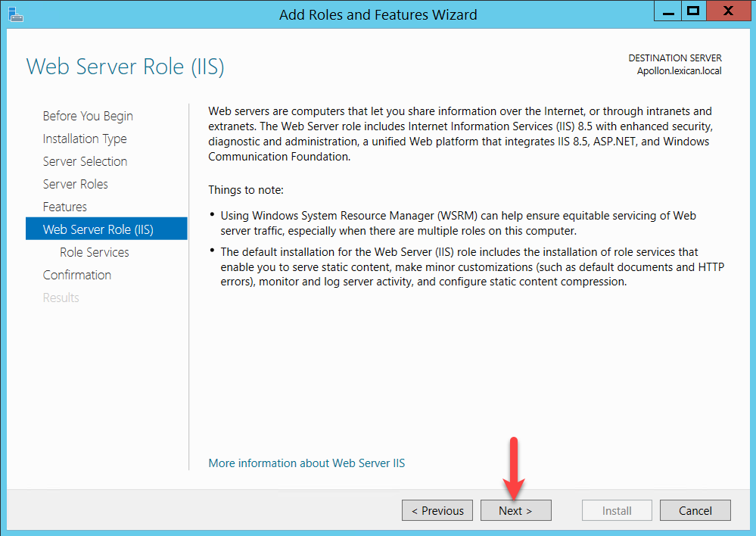Minimize the wizard window
Screen dimensions: 756x536
pos(667,11)
